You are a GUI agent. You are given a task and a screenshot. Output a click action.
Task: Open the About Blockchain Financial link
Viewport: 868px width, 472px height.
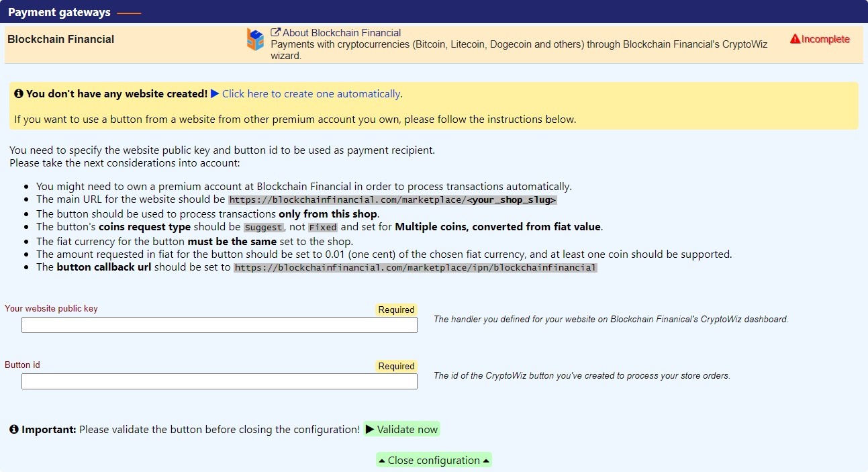pyautogui.click(x=342, y=32)
